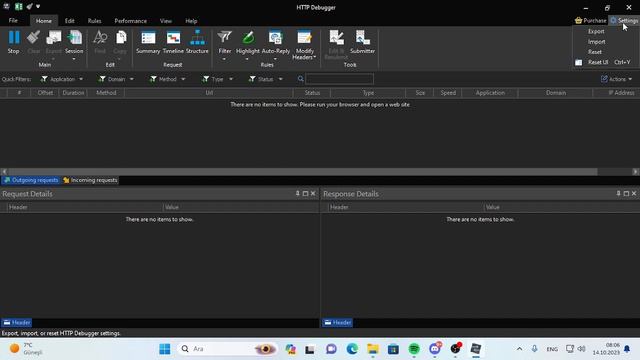Click the scrollbar right arrow

coord(636,172)
